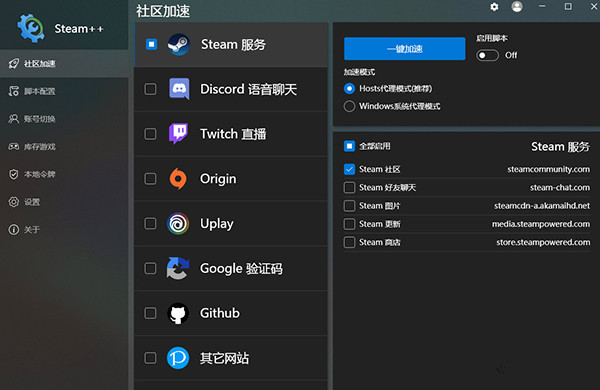Click the users icon beside 账号切换
600x390 pixels.
click(x=14, y=119)
